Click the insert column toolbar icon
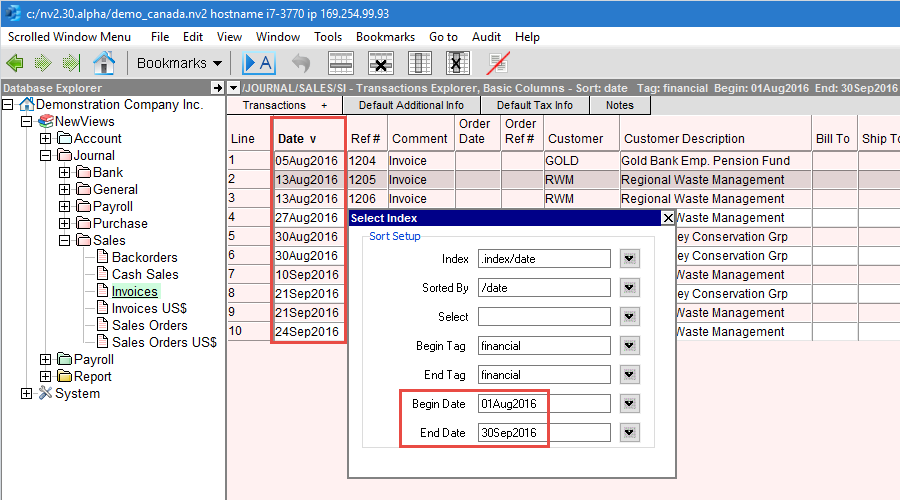 420,63
